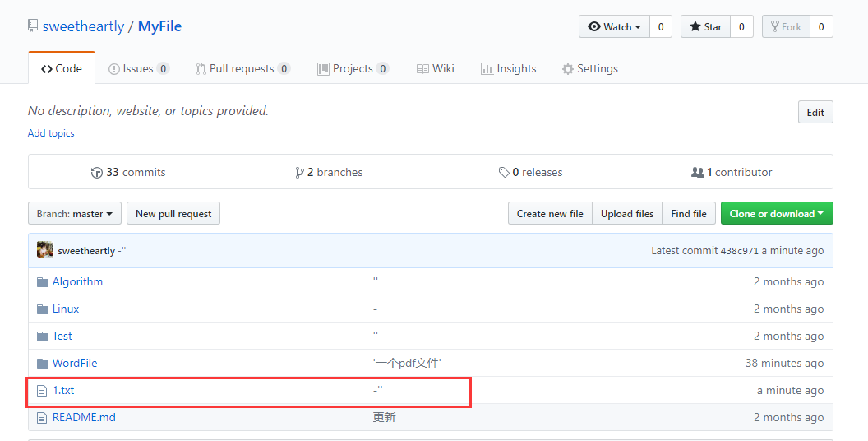
Task: Open the README.md file
Action: 84,417
